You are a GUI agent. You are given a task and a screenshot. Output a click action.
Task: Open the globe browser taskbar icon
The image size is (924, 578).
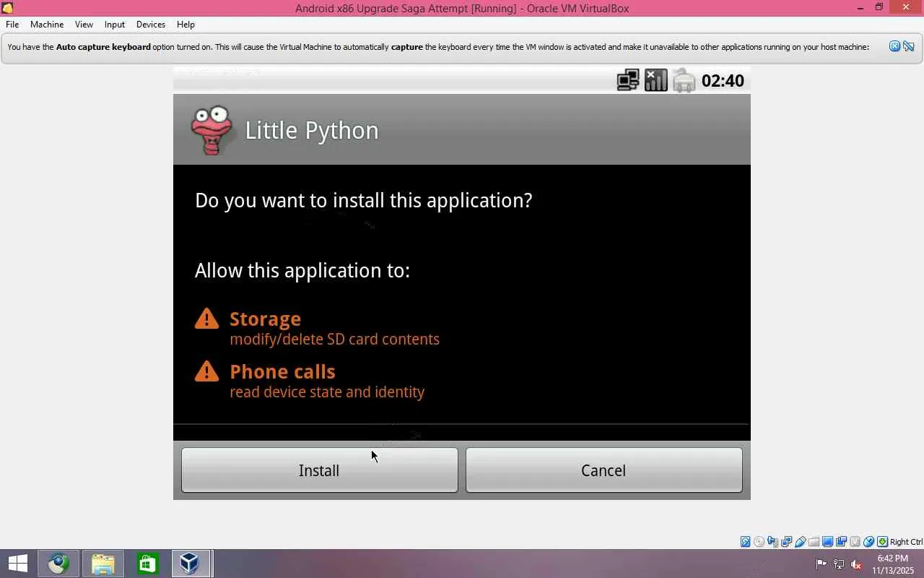pos(58,564)
